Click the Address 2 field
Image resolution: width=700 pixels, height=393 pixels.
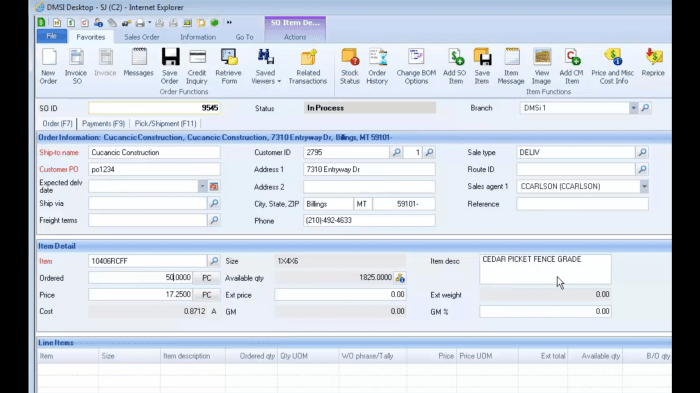pyautogui.click(x=369, y=187)
